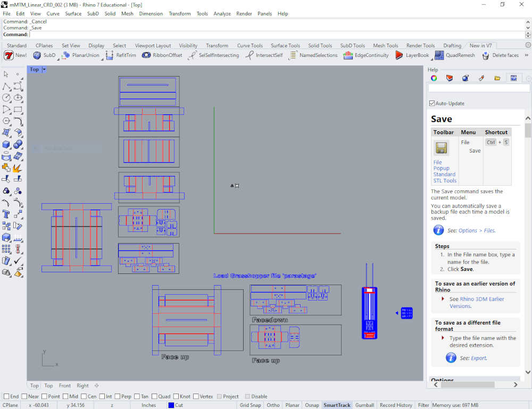Open the command history scroll arrows
Image resolution: width=532 pixels, height=409 pixels.
coord(528,24)
